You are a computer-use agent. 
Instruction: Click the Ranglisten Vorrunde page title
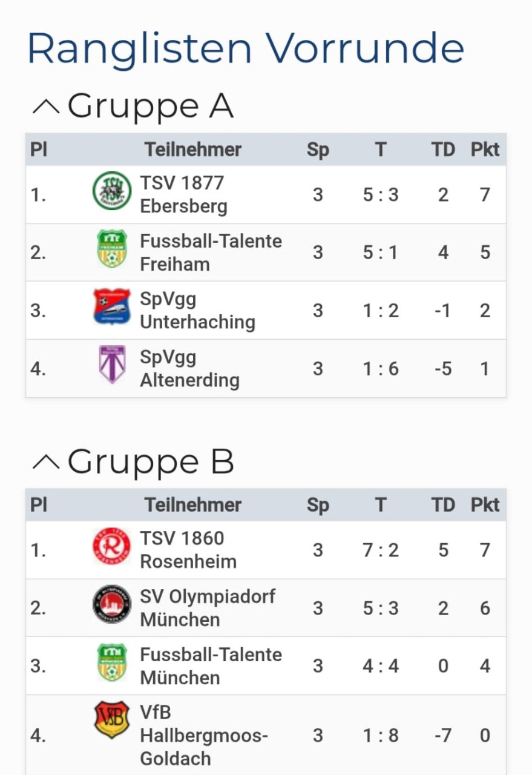click(245, 48)
